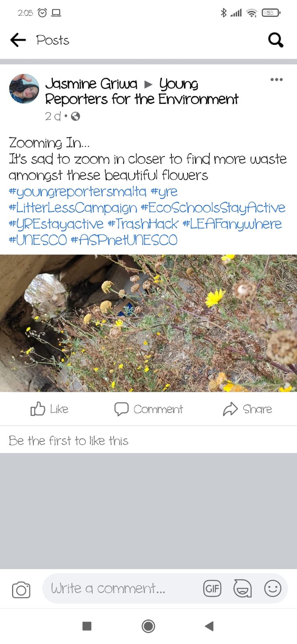Viewport: 297px width, 644px height.
Task: Open the #LitterLessCampaign hashtag link
Action: [x=73, y=208]
